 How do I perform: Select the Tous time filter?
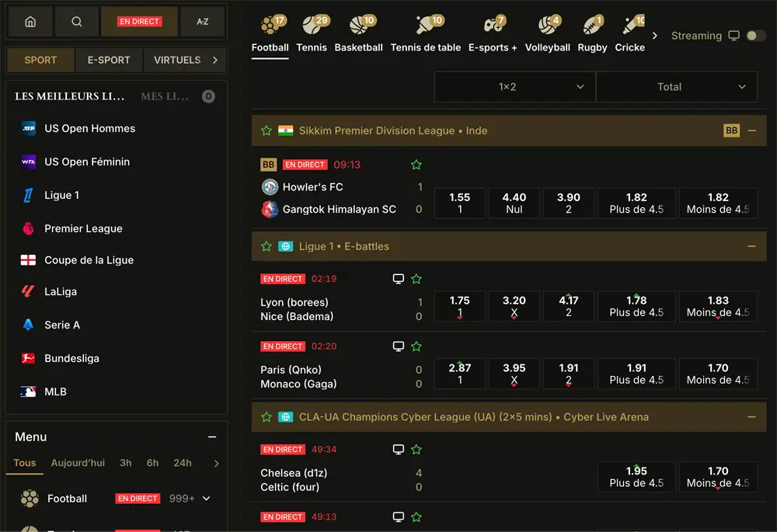pos(24,463)
